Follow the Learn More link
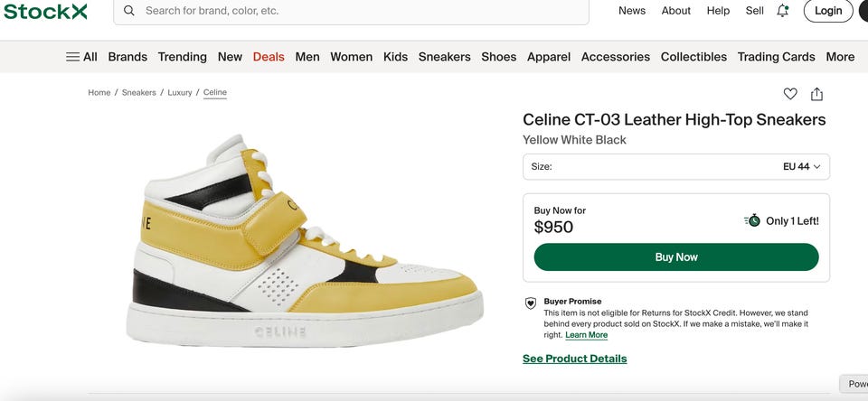This screenshot has height=401, width=868. [586, 335]
